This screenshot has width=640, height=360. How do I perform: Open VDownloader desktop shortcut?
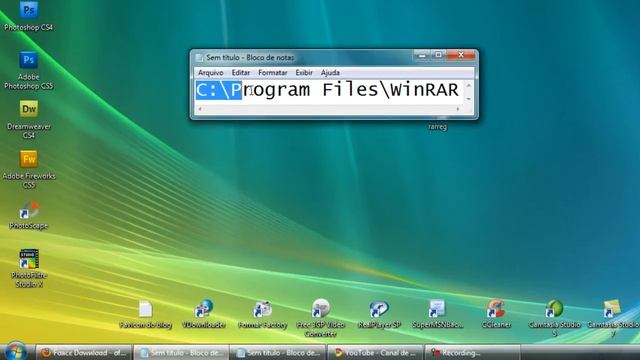pos(204,315)
